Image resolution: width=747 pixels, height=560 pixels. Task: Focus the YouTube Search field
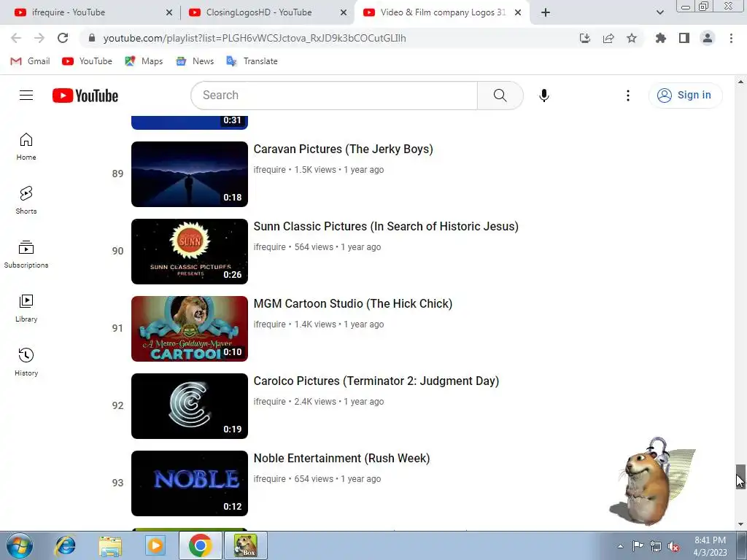(x=334, y=96)
